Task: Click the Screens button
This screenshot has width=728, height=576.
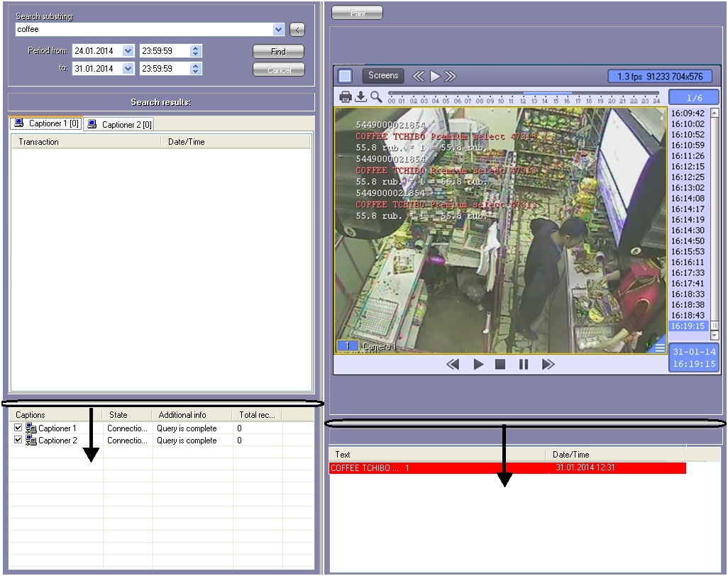Action: pyautogui.click(x=383, y=76)
